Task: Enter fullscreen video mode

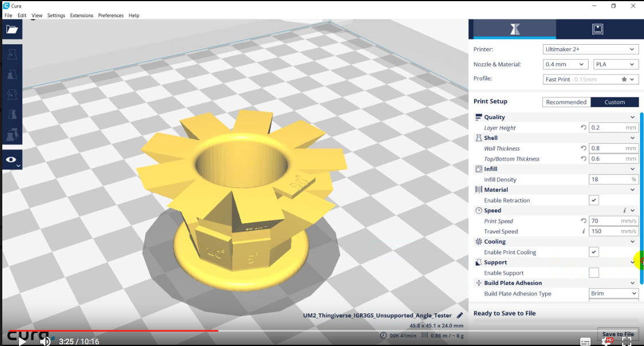Action: [627, 341]
